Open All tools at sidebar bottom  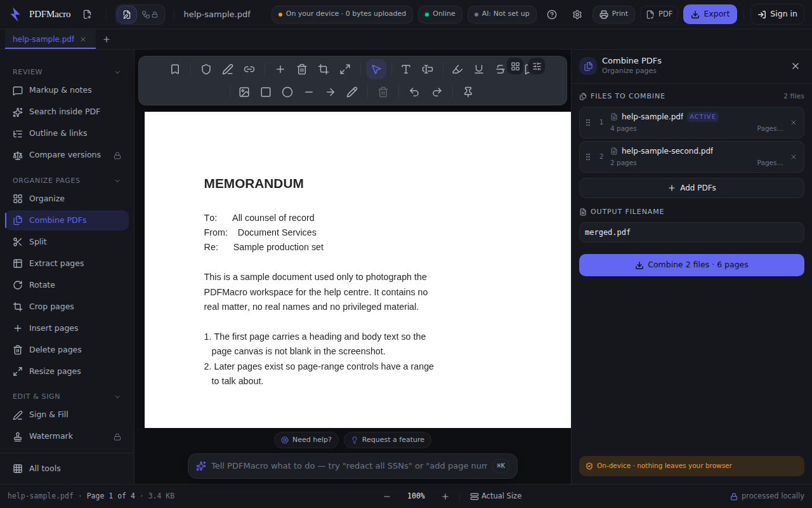tap(67, 469)
